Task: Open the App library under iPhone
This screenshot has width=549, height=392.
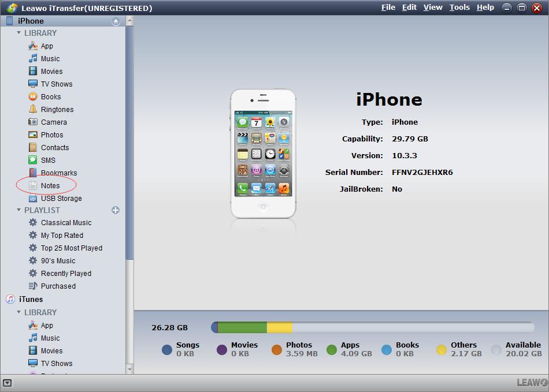Action: 47,46
